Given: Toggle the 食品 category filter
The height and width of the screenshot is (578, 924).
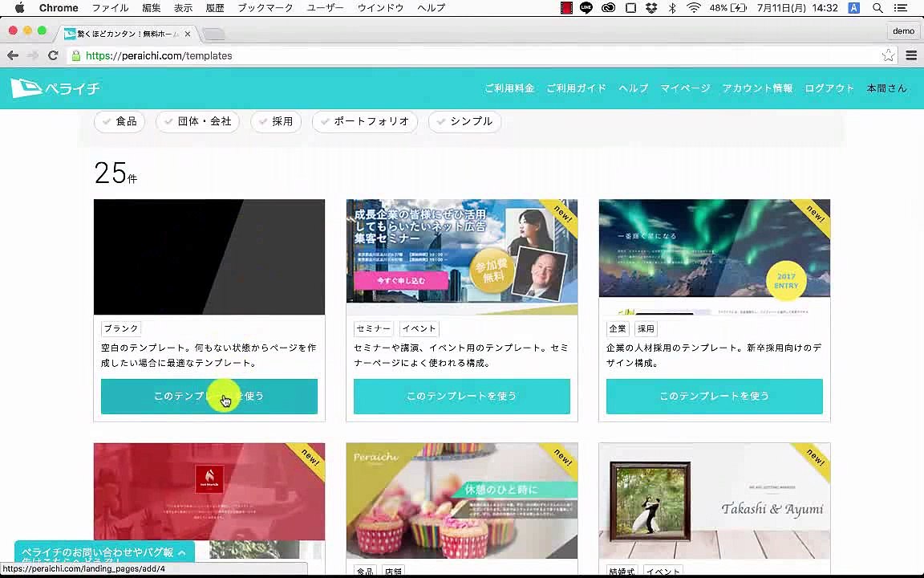Looking at the screenshot, I should (120, 121).
